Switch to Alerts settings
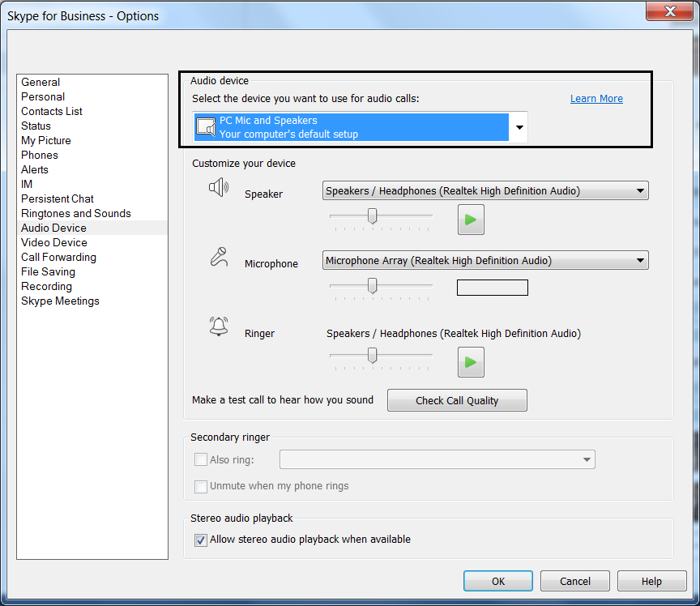The height and width of the screenshot is (606, 700). click(34, 169)
